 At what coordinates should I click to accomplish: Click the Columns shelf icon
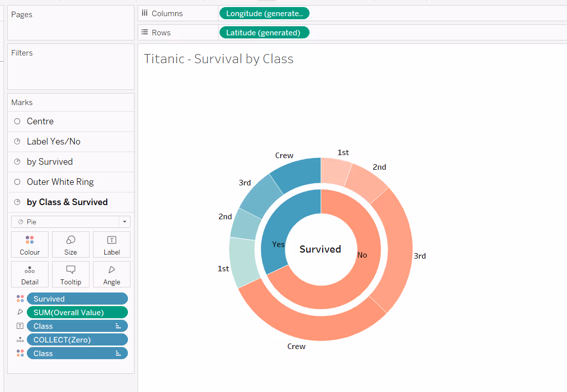tap(145, 13)
